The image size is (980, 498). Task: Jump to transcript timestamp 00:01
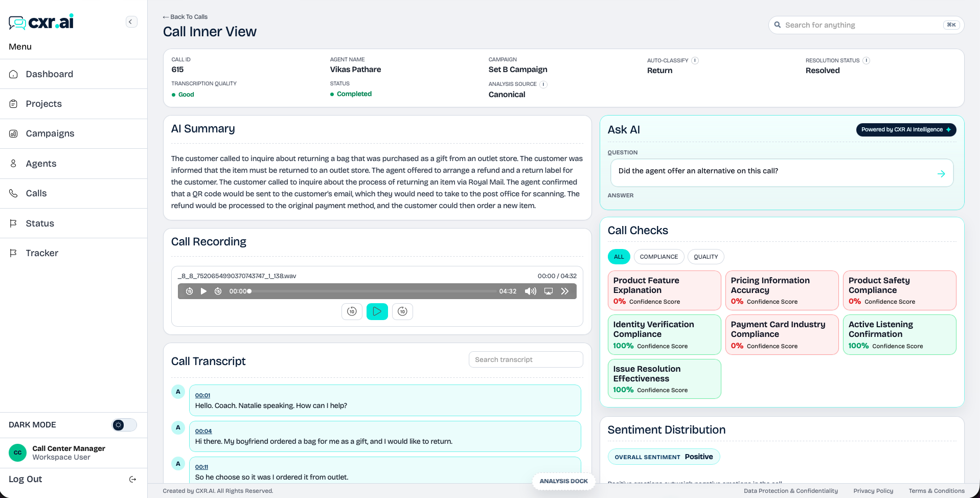tap(202, 395)
